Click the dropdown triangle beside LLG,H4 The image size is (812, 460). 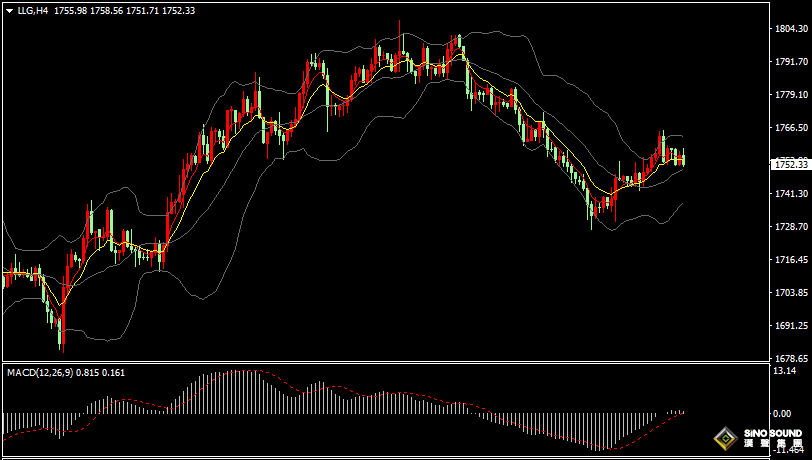coord(9,9)
